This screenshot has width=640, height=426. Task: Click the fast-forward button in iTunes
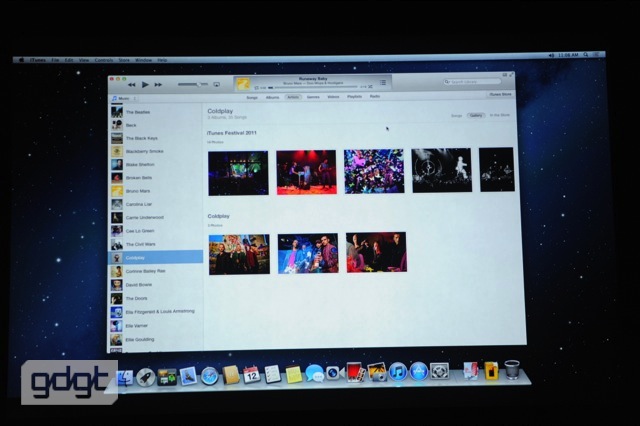coord(158,84)
